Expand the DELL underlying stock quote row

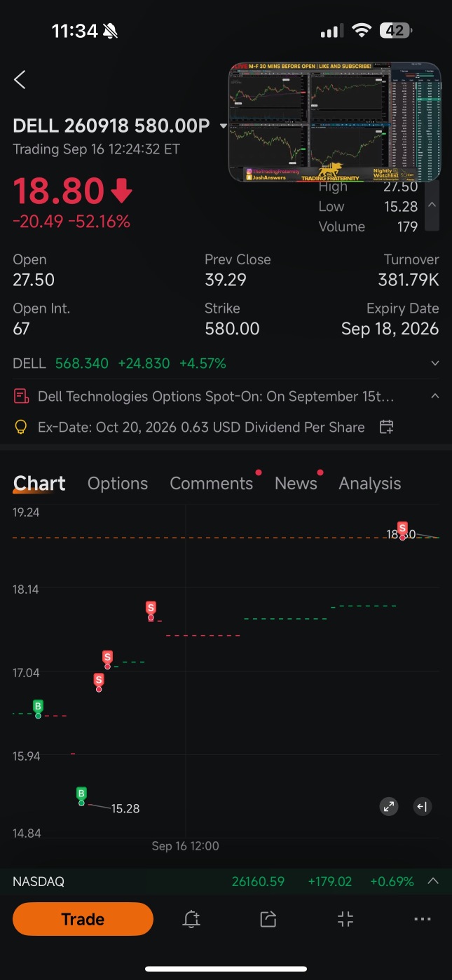click(435, 363)
